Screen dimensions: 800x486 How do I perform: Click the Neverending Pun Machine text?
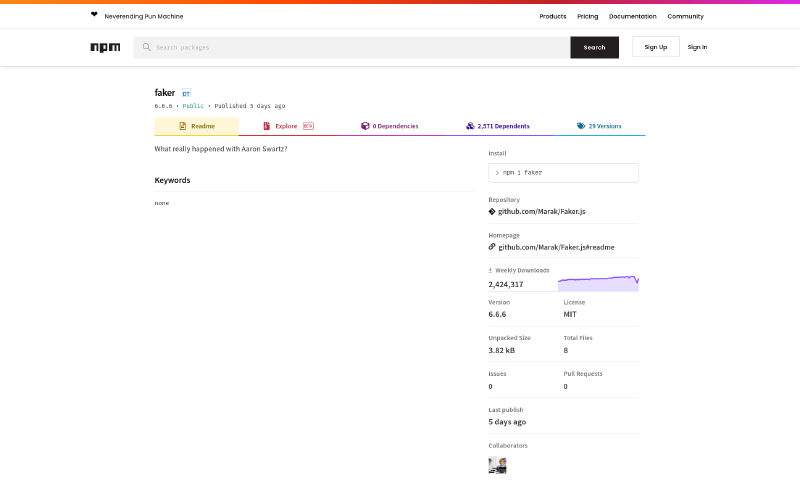tap(144, 16)
